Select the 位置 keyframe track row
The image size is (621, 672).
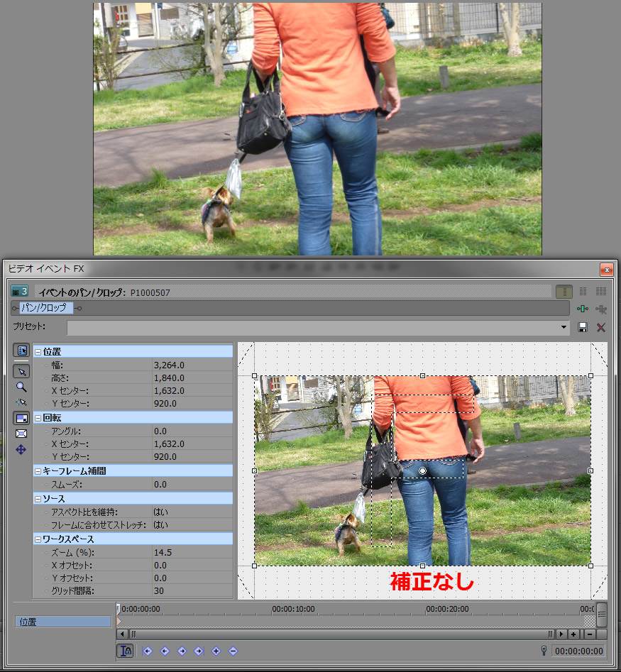63,622
